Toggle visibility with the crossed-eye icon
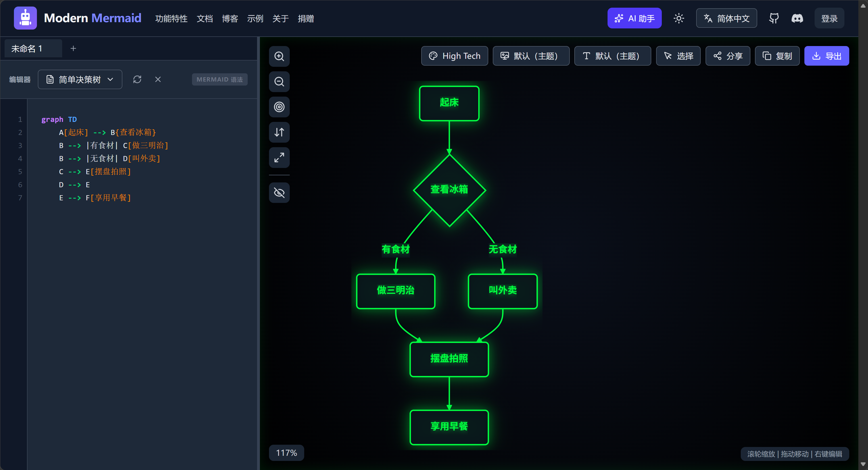Viewport: 868px width, 470px height. [279, 192]
